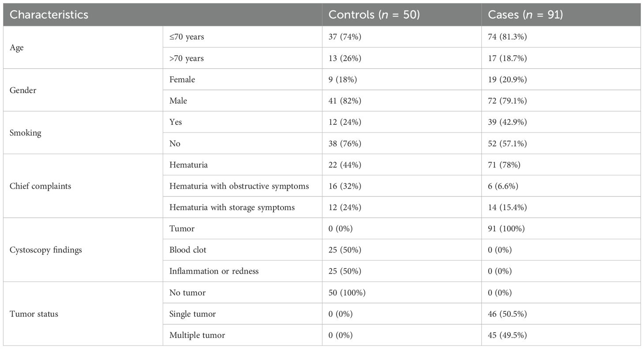Click the Controls (n = 50) header
Viewport: 644px width, 349px height.
374,15
